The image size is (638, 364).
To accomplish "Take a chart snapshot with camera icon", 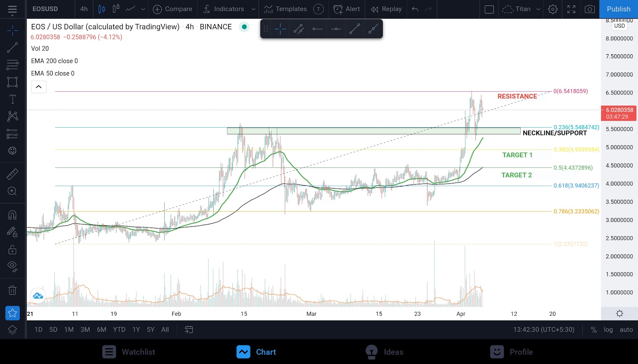I will click(x=590, y=9).
